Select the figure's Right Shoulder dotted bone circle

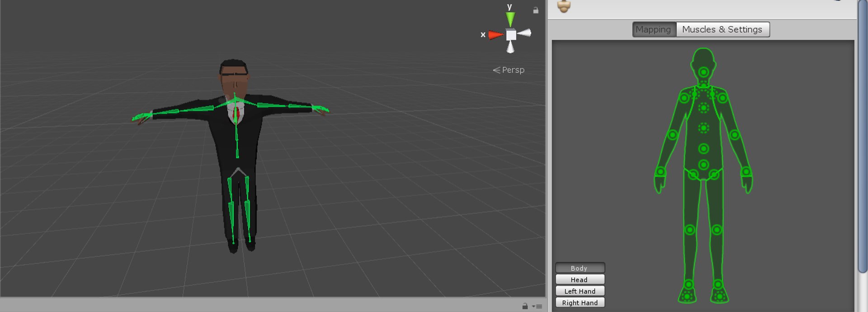695,94
